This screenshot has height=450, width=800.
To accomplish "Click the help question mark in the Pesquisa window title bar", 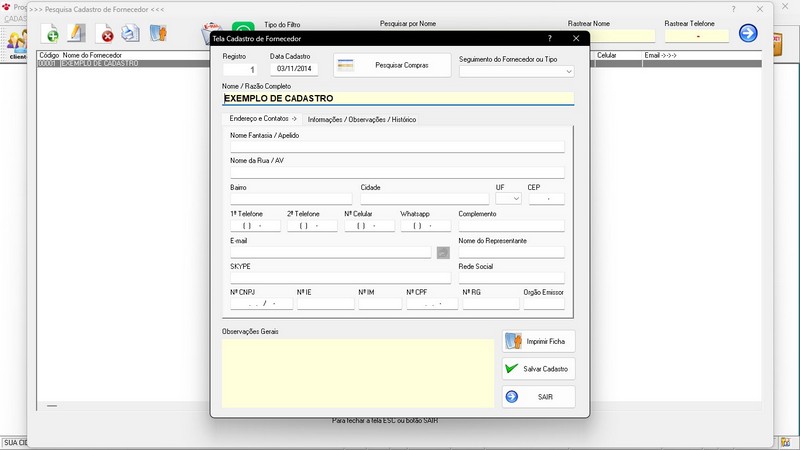I will 733,9.
